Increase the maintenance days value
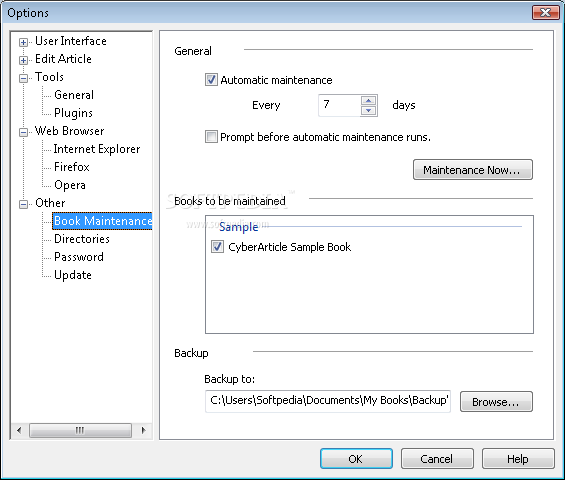Screen dimensions: 565x480 click(x=368, y=100)
